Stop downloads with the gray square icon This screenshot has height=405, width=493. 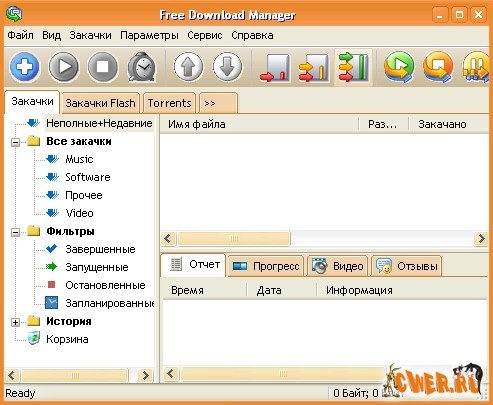[103, 67]
